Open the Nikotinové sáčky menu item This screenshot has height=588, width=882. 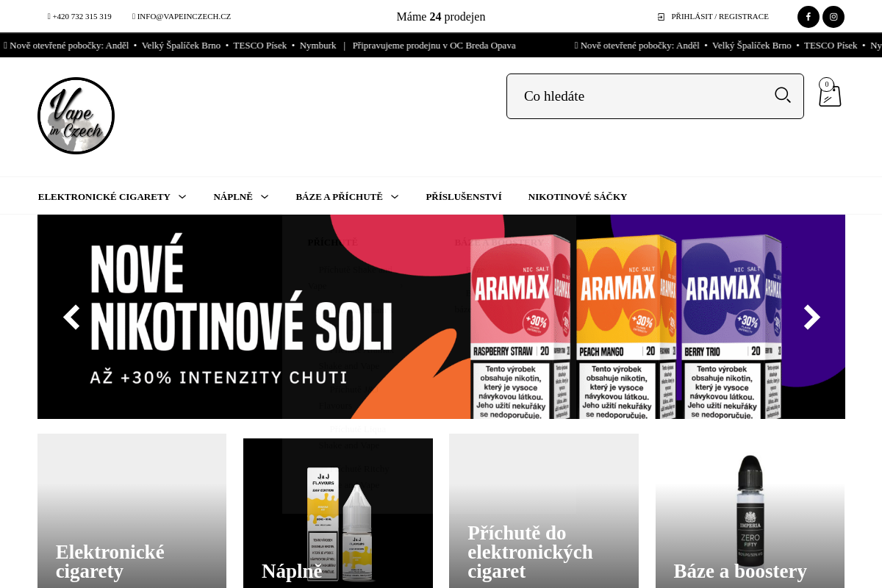[x=578, y=197]
